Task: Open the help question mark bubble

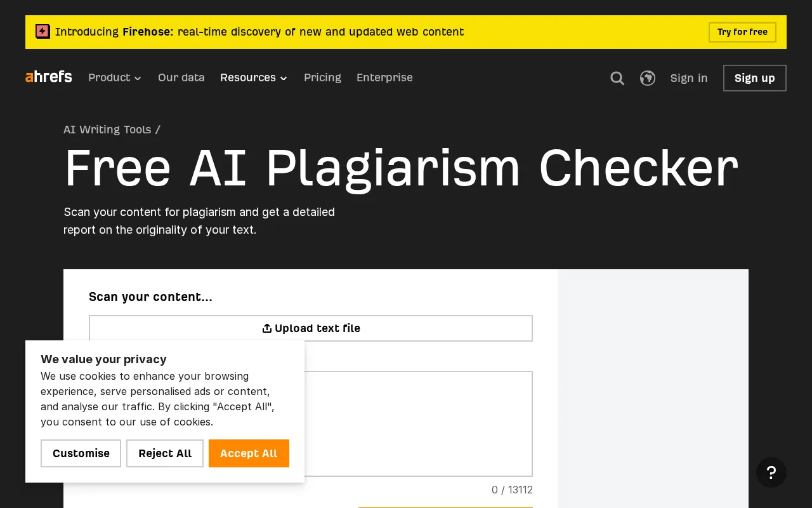Action: click(x=771, y=472)
